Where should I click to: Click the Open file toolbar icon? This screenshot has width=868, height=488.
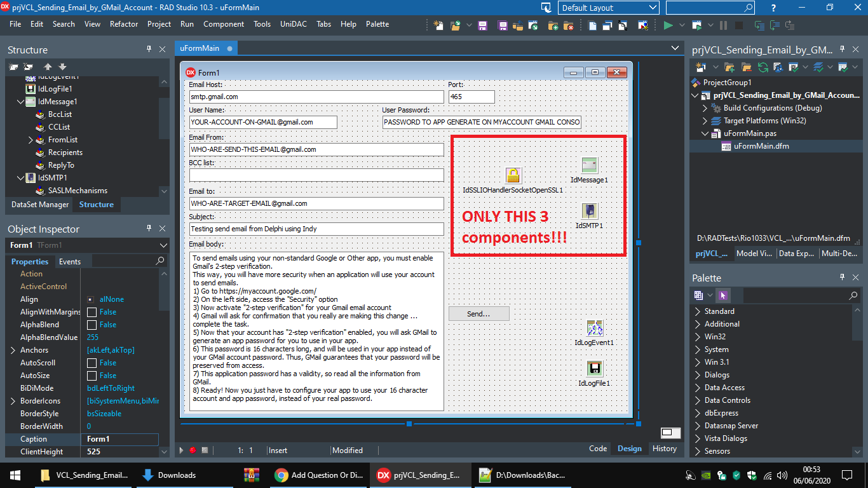coord(455,25)
